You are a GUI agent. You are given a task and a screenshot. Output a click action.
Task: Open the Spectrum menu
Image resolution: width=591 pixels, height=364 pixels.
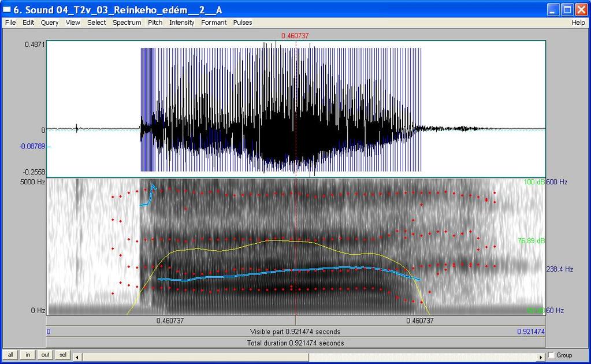127,23
